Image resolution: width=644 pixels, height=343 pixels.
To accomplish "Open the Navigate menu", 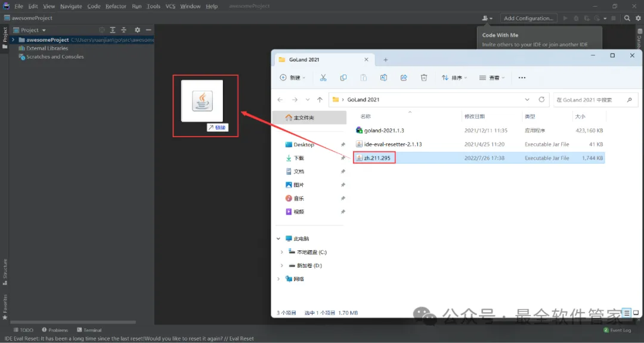I will (x=71, y=6).
